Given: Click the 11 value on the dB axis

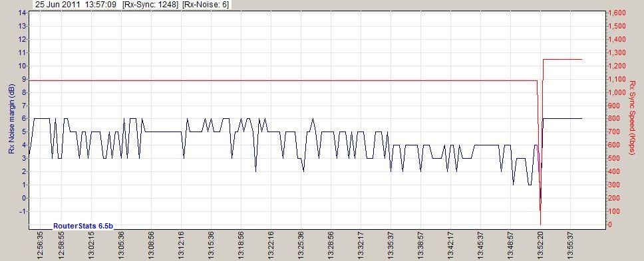Looking at the screenshot, I should click(x=23, y=52).
